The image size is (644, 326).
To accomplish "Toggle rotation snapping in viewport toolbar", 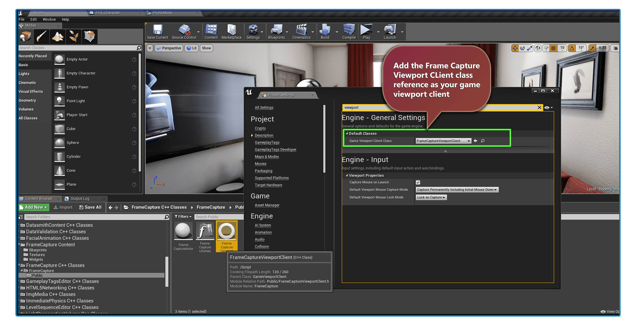I will pos(572,48).
